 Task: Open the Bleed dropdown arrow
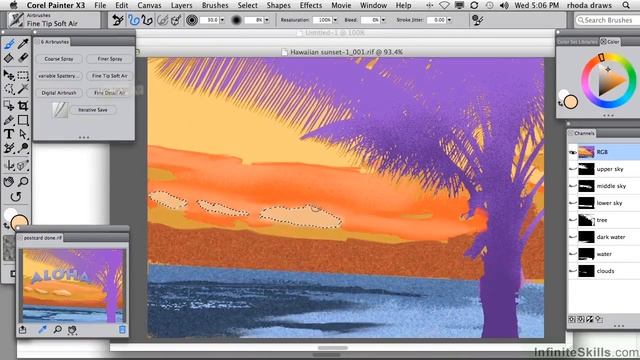383,20
